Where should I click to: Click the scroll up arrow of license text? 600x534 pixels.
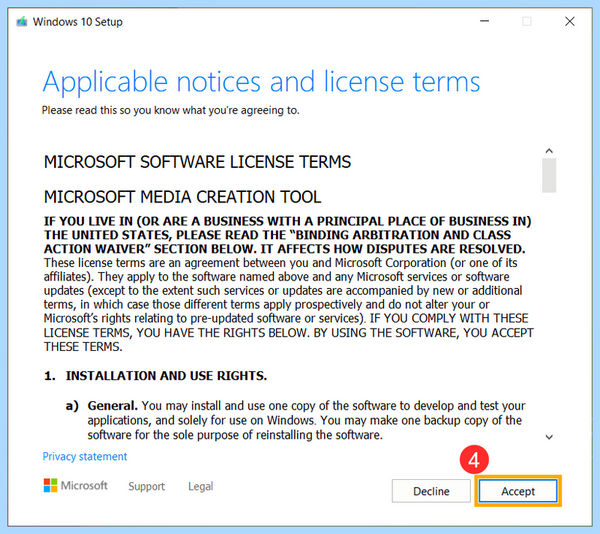549,151
